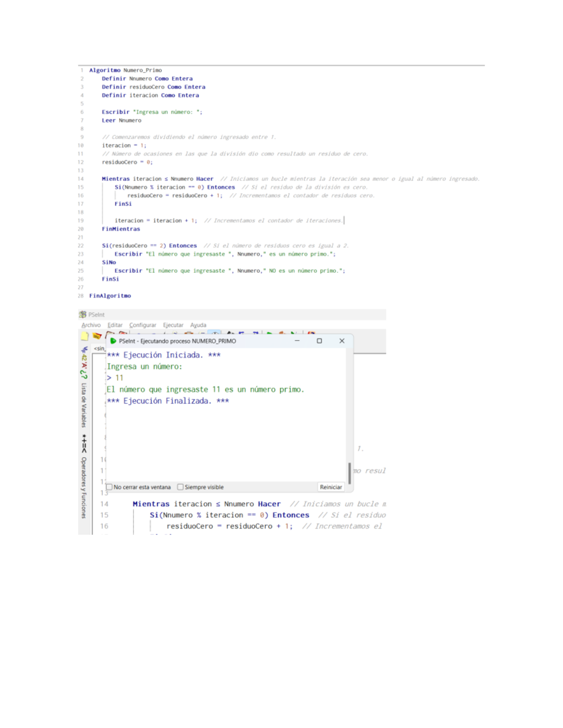This screenshot has height=728, width=563.
Task: Select the <sin_titulo> editor tab
Action: pyautogui.click(x=99, y=349)
